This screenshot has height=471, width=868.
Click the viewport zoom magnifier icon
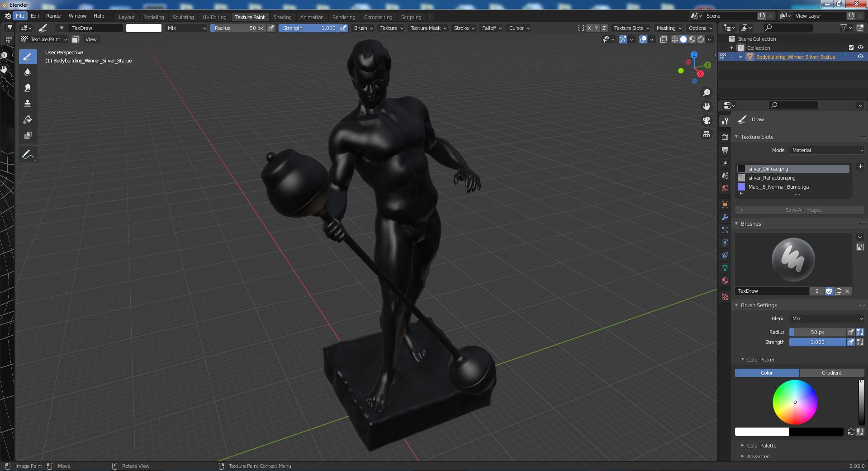pyautogui.click(x=706, y=93)
